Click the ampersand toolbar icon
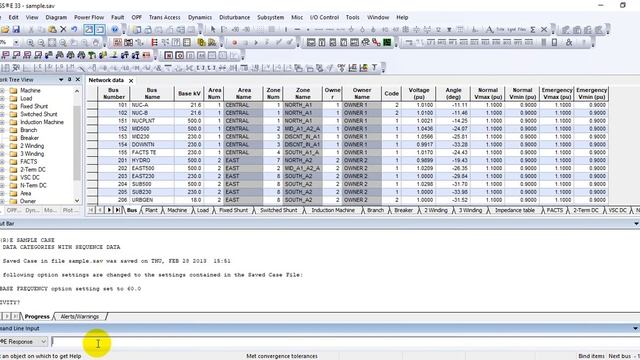Viewport: 640px width, 360px height. point(569,42)
